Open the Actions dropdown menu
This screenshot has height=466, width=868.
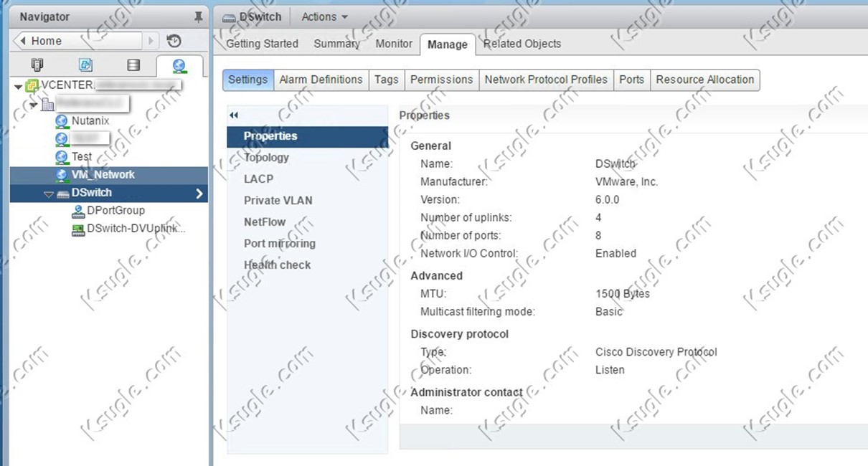(x=324, y=16)
